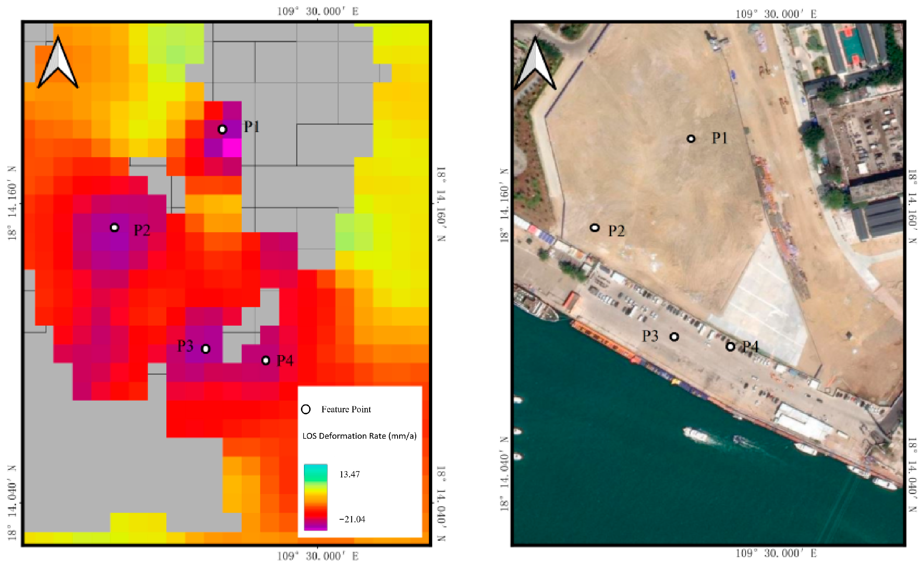Click feature point P3 on deformation map
924x564 pixels.
[205, 349]
